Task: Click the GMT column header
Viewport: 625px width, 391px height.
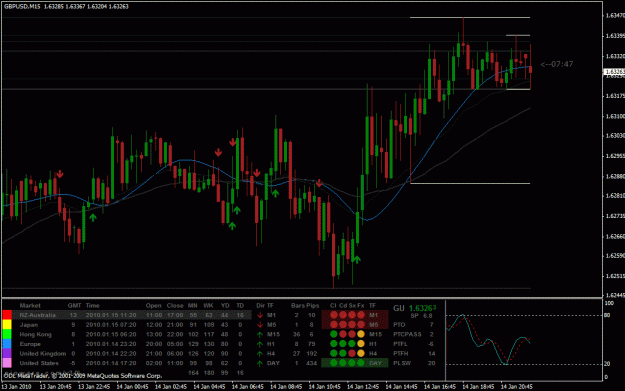Action: point(75,306)
